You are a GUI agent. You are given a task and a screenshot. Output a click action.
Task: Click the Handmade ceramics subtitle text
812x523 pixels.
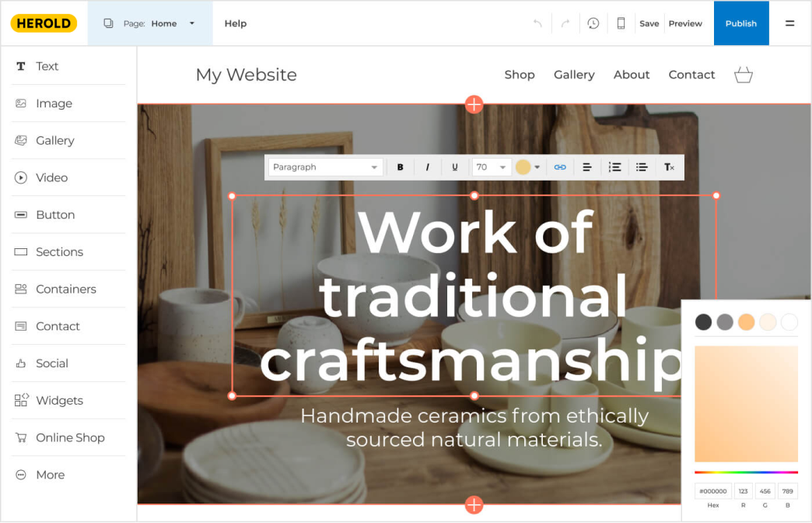click(474, 427)
